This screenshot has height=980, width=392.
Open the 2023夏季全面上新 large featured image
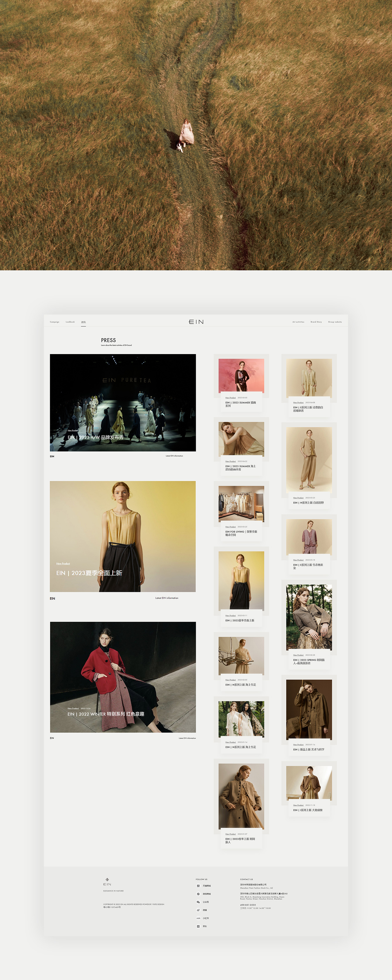123,536
